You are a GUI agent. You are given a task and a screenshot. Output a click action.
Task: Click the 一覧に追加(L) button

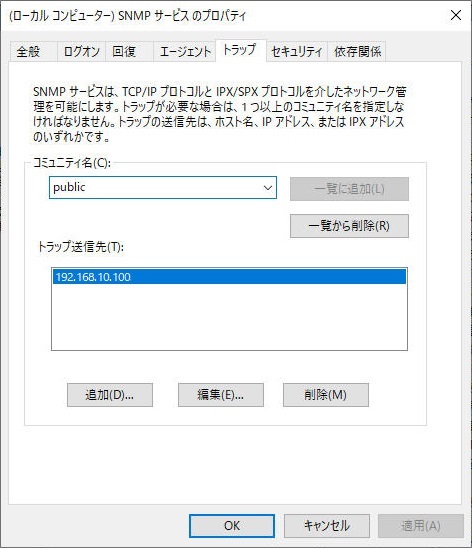point(349,189)
